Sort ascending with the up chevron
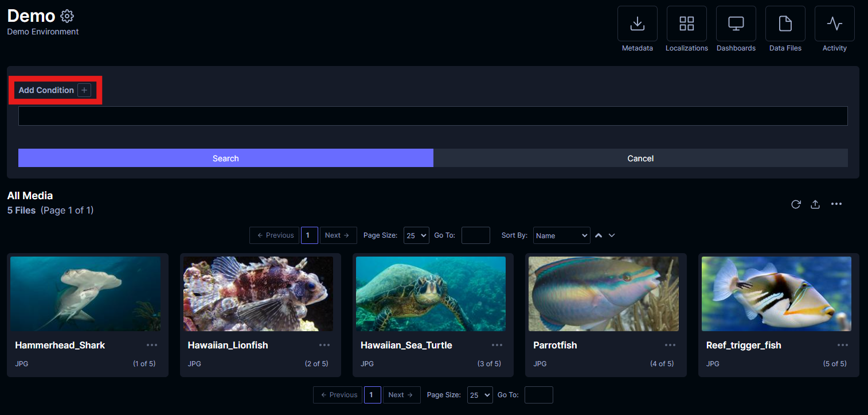The width and height of the screenshot is (868, 415). (599, 235)
